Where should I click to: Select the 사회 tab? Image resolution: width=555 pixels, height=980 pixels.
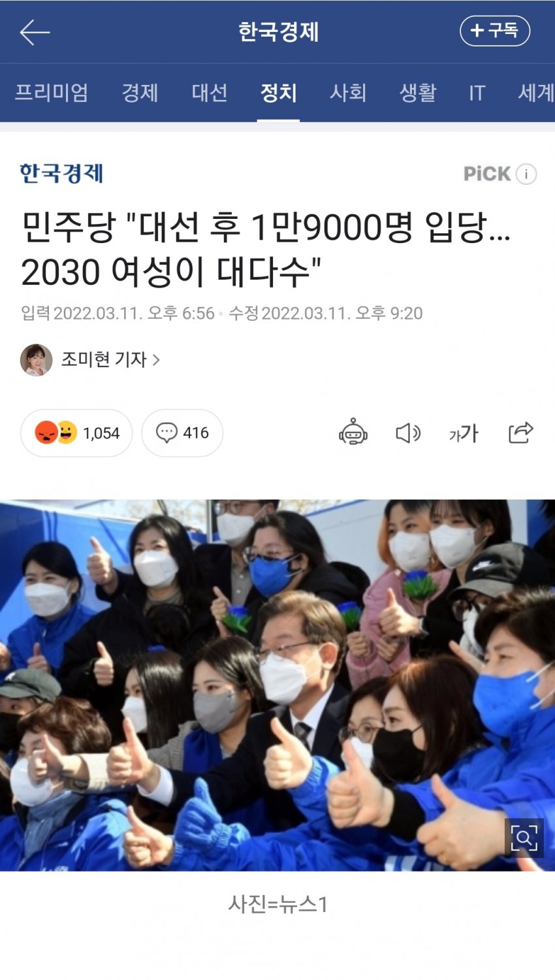tap(348, 93)
